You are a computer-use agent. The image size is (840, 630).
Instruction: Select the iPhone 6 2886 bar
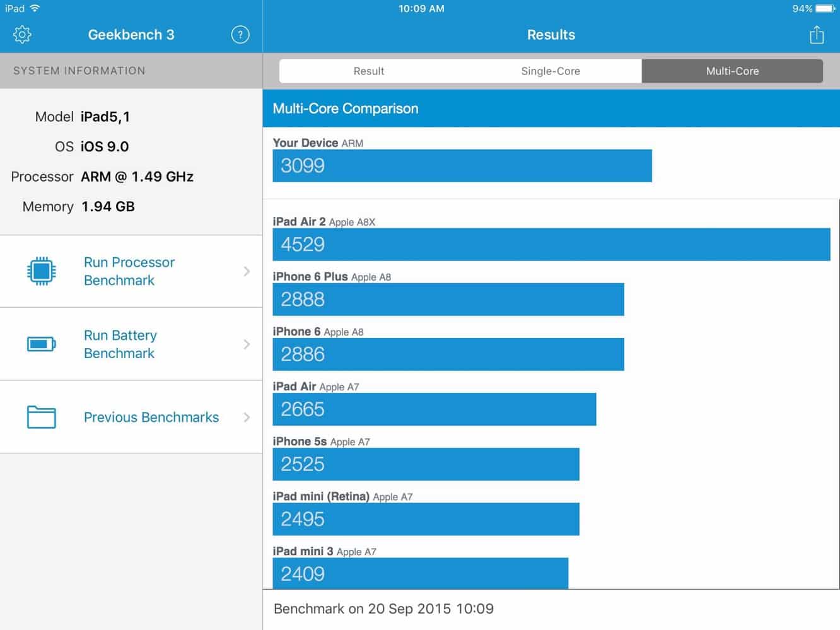coord(448,354)
